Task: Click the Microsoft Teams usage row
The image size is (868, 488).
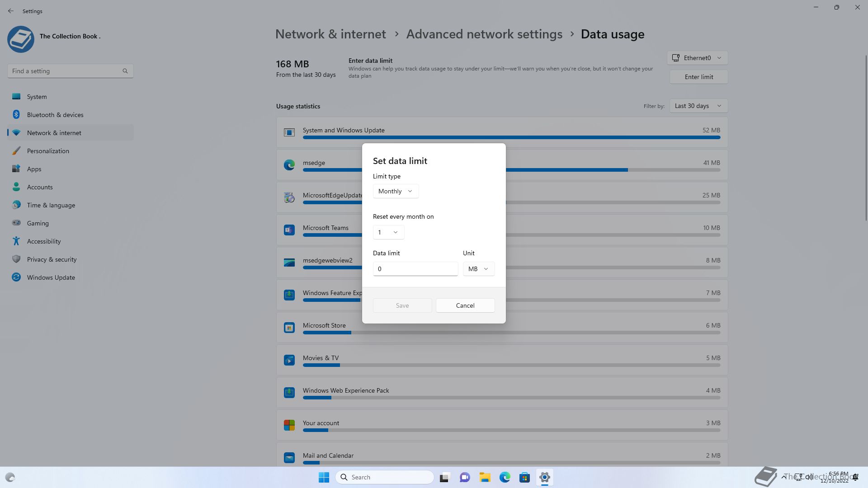Action: point(502,230)
